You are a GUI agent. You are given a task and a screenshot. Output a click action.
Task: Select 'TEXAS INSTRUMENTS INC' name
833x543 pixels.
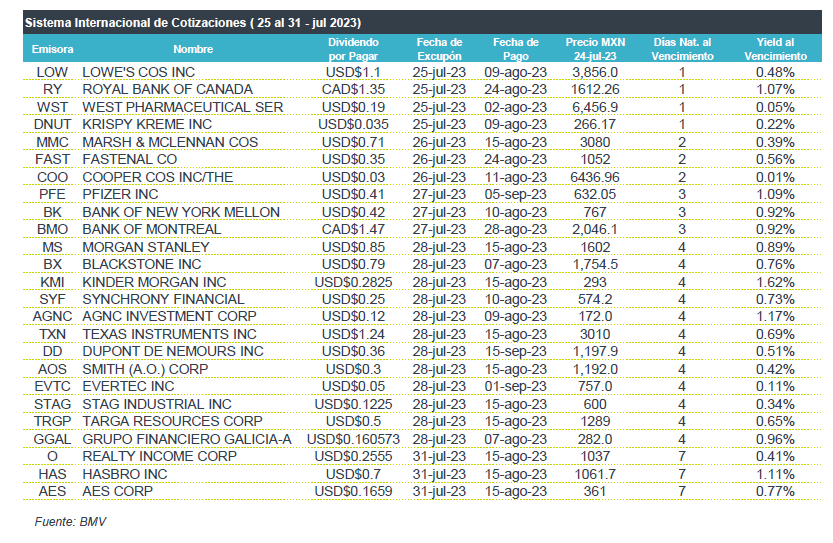[169, 335]
